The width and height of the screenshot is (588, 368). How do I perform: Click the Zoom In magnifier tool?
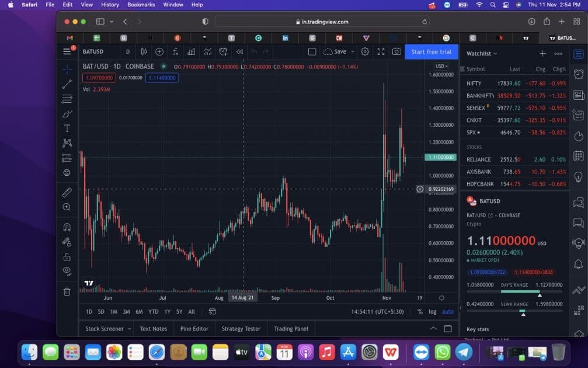pos(67,207)
